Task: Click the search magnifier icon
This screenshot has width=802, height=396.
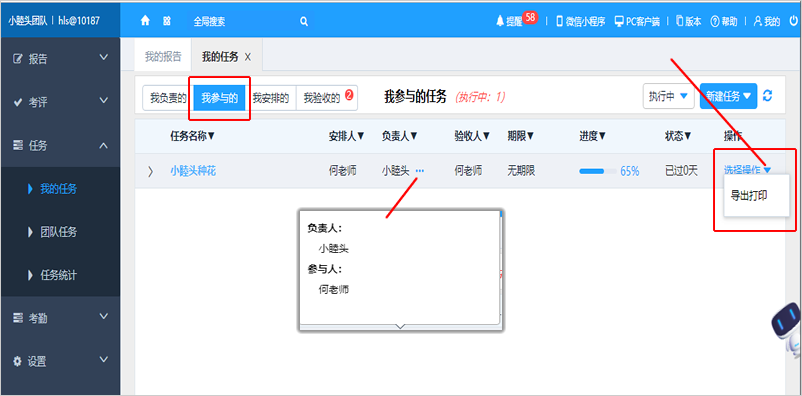Action: coord(304,21)
